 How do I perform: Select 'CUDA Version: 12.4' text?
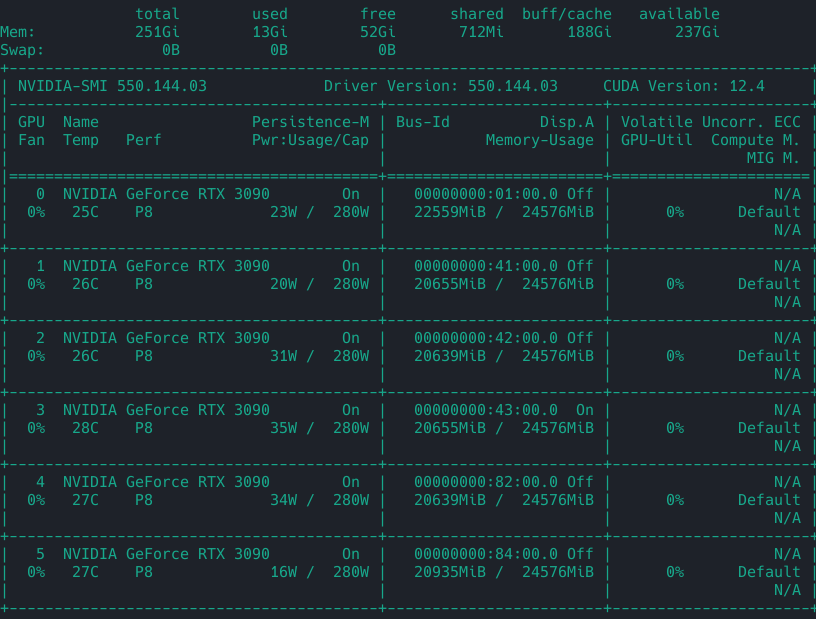[x=684, y=86]
